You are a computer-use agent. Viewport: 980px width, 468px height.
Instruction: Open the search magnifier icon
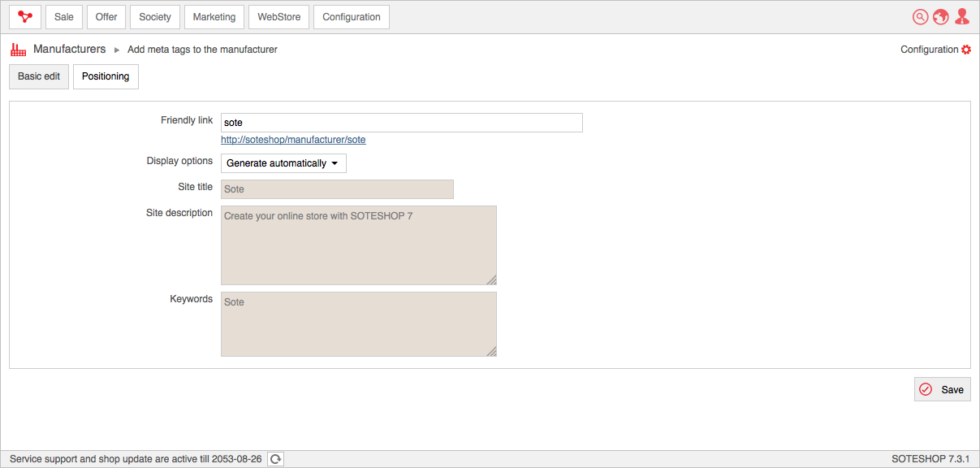(x=920, y=17)
